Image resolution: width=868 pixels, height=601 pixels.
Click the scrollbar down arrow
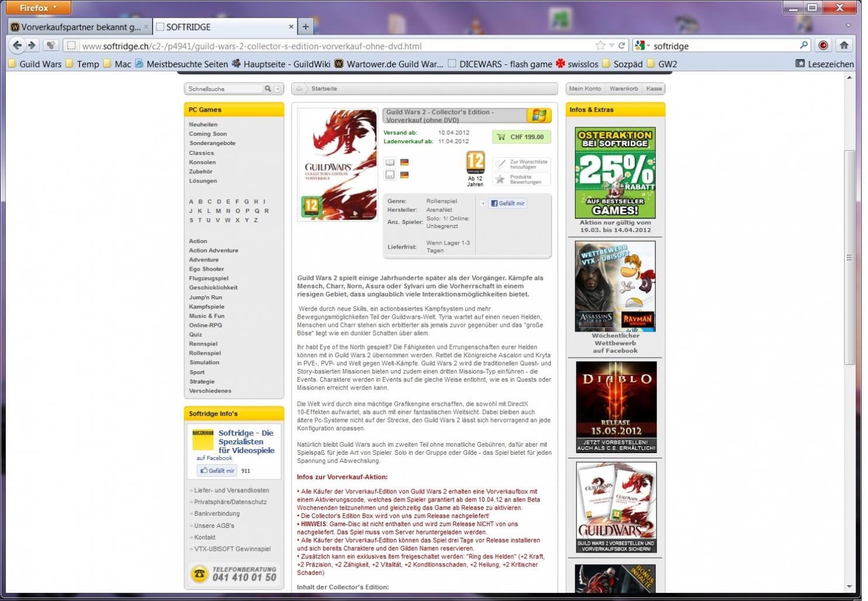(x=849, y=586)
